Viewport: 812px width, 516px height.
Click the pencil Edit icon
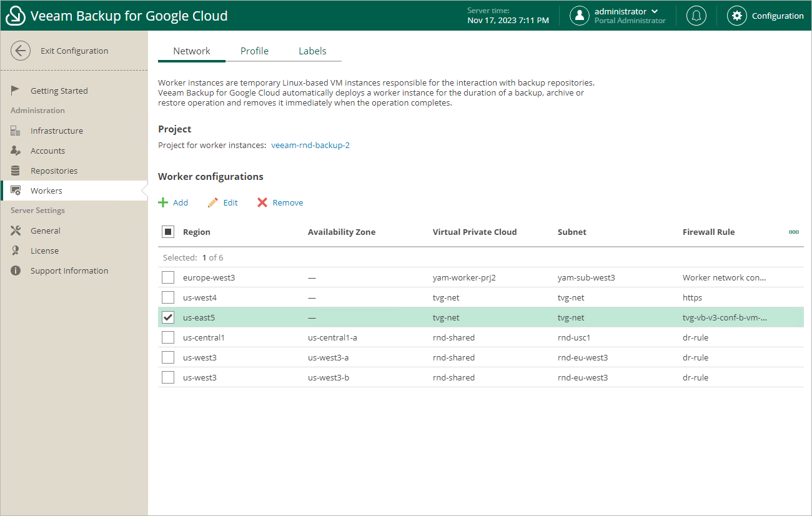[213, 202]
